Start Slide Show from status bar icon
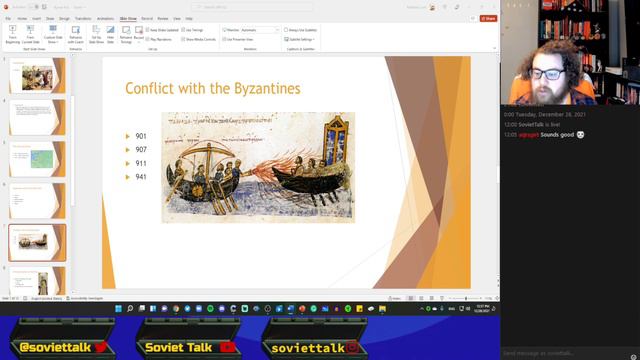This screenshot has height=360, width=640. (x=442, y=298)
